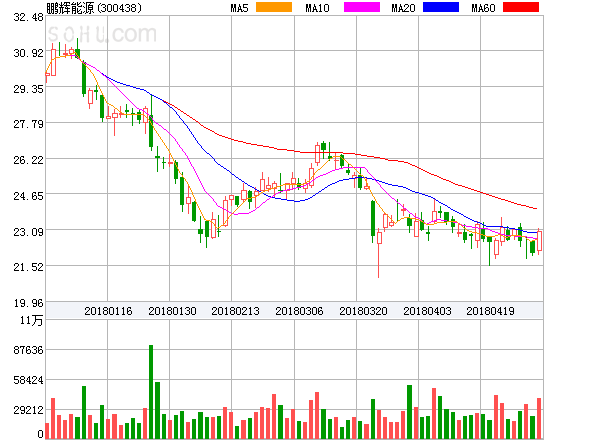The width and height of the screenshot is (600, 440).
Task: Select the MA60 legend label
Action: (484, 8)
